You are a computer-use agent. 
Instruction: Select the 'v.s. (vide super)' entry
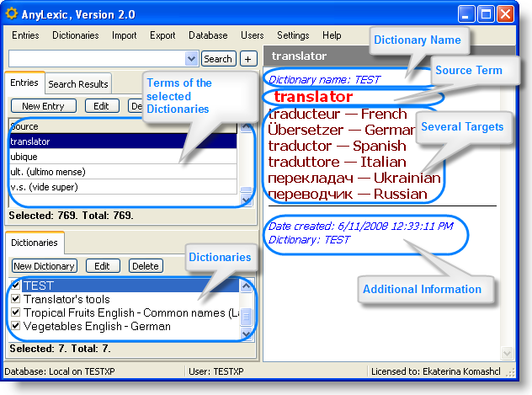[x=123, y=187]
